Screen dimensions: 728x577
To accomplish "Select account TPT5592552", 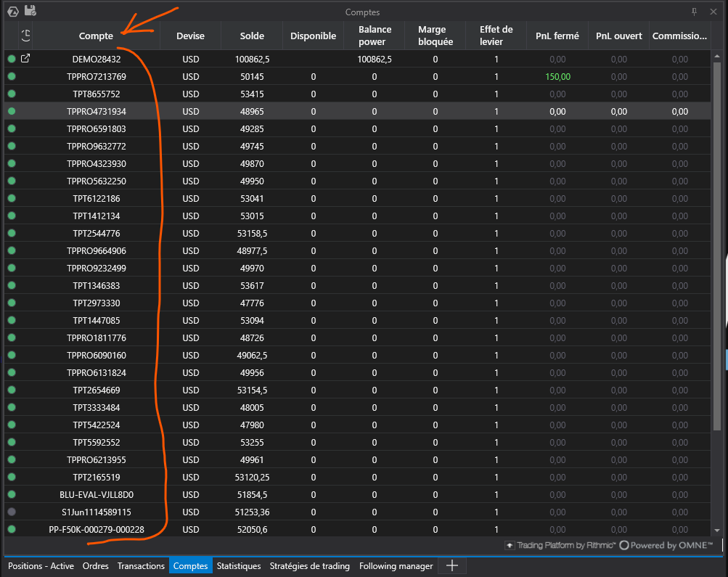I will (358, 442).
